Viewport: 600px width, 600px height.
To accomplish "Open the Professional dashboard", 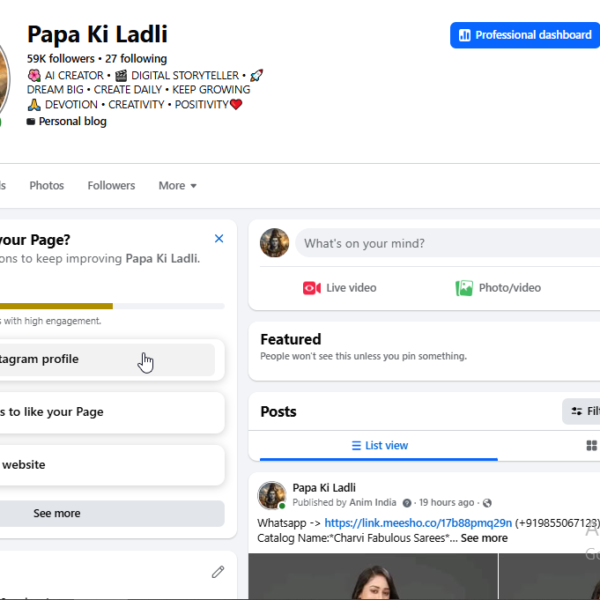I will point(525,35).
